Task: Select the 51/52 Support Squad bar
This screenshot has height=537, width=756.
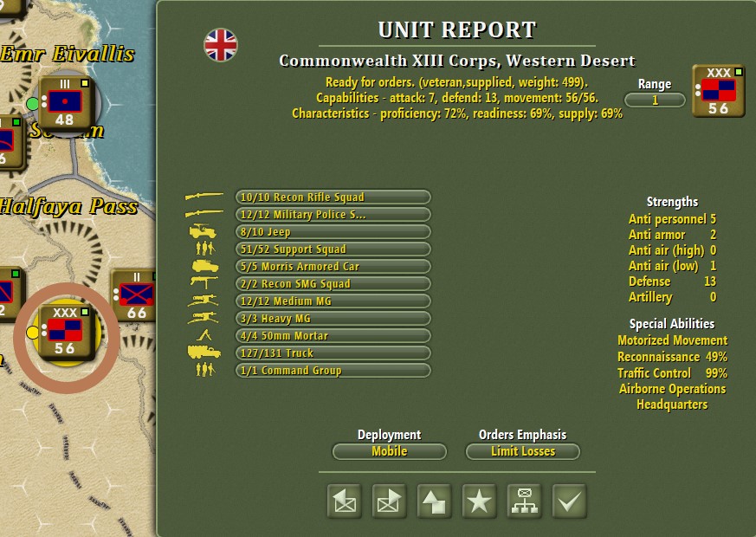Action: [333, 249]
